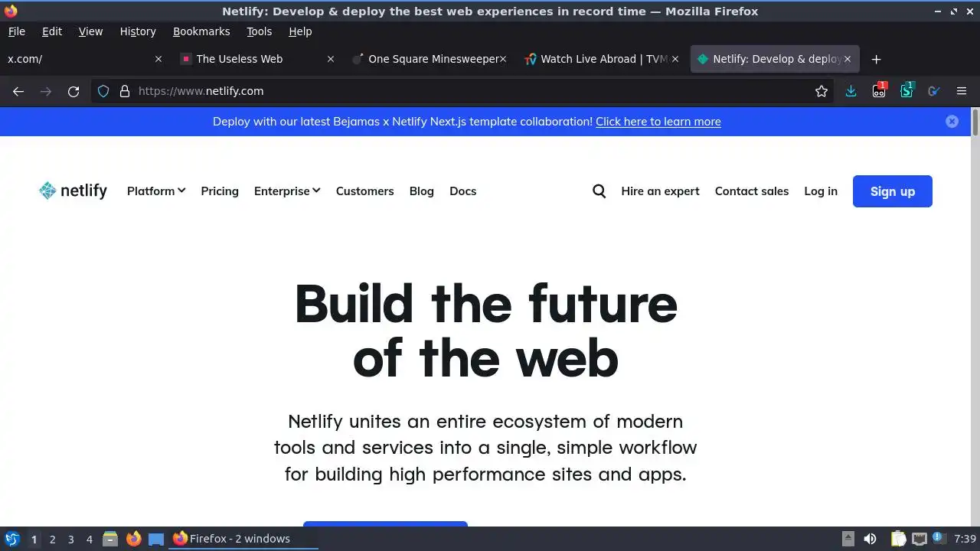
Task: Close the x.com tab
Action: point(158,59)
